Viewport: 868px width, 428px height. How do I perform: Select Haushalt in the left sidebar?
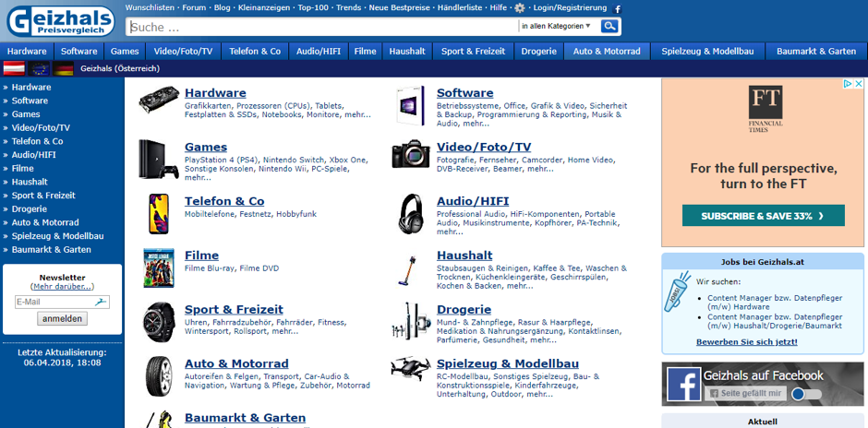(30, 182)
